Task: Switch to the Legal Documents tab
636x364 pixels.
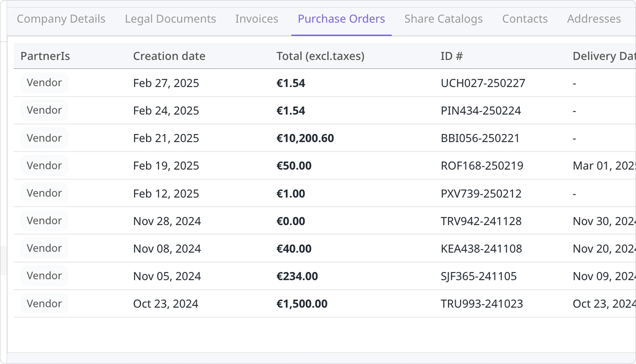Action: pos(170,19)
